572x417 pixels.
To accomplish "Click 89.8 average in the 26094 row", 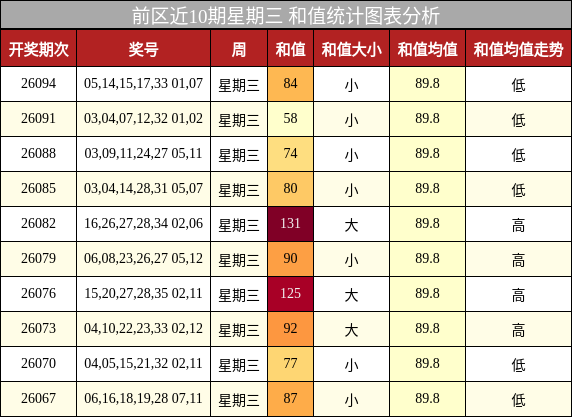I will coord(427,84).
